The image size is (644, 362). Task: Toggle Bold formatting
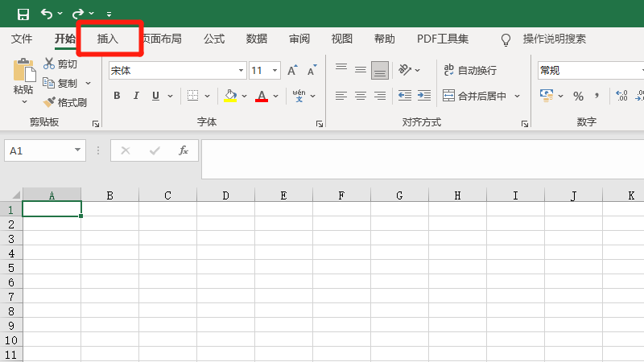pyautogui.click(x=117, y=96)
